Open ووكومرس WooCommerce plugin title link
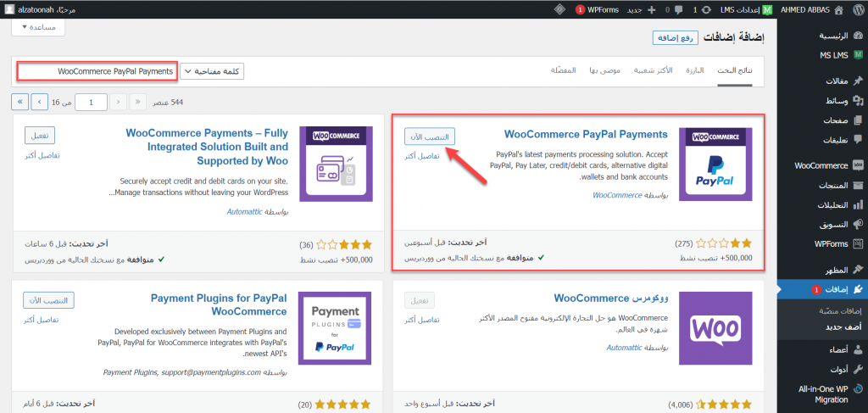This screenshot has width=868, height=413. pos(611,299)
